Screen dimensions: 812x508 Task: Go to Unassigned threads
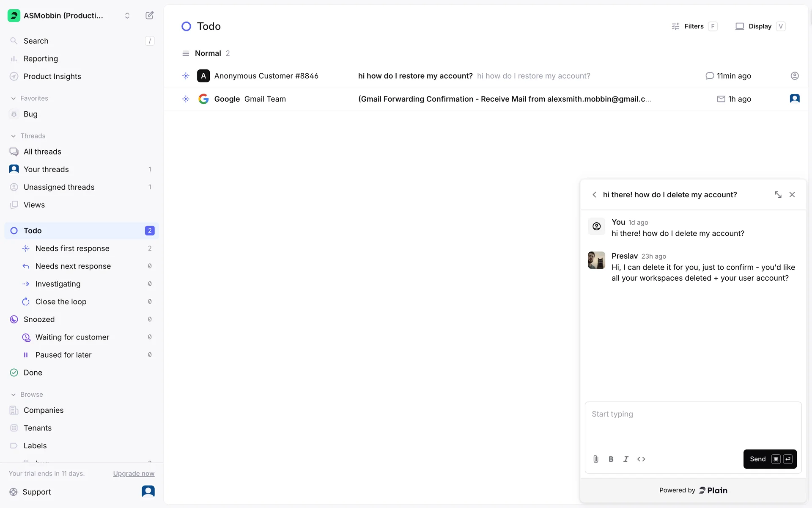(x=59, y=187)
